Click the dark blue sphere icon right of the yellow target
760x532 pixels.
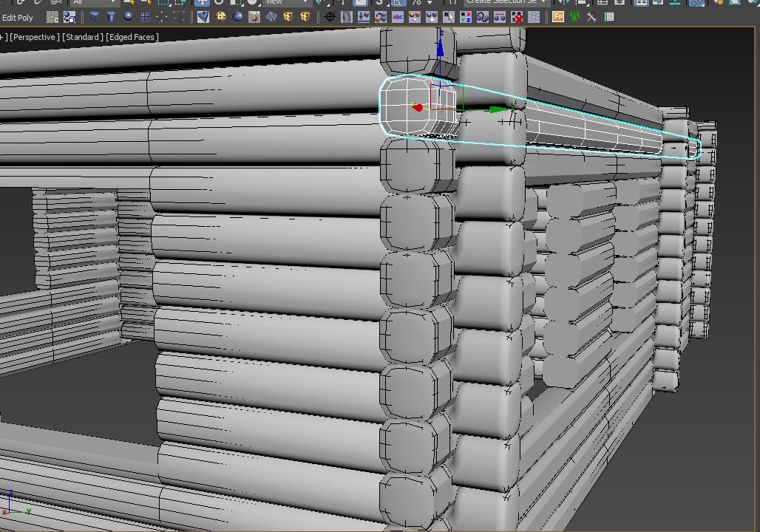click(237, 17)
